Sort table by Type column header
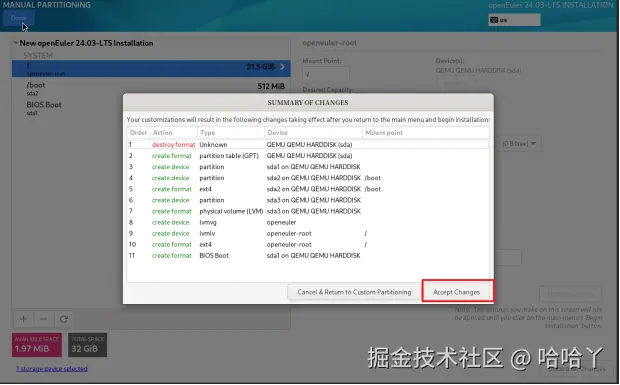Viewport: 620px width, 385px height. [231, 132]
